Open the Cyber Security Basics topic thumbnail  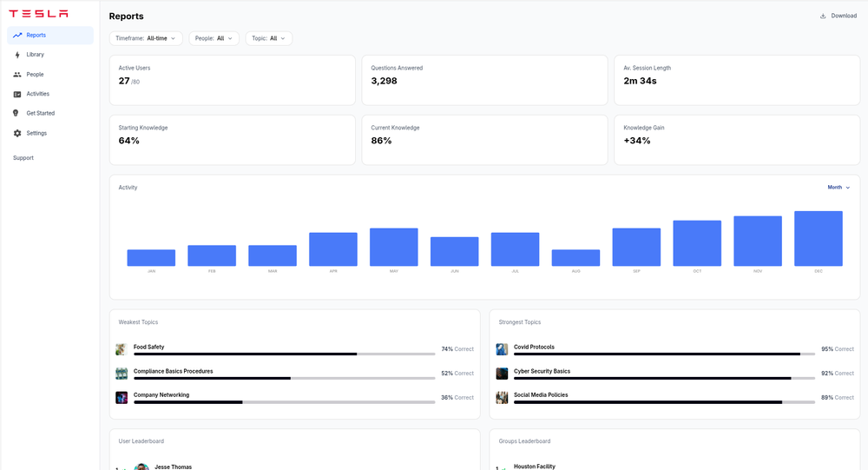click(x=502, y=374)
